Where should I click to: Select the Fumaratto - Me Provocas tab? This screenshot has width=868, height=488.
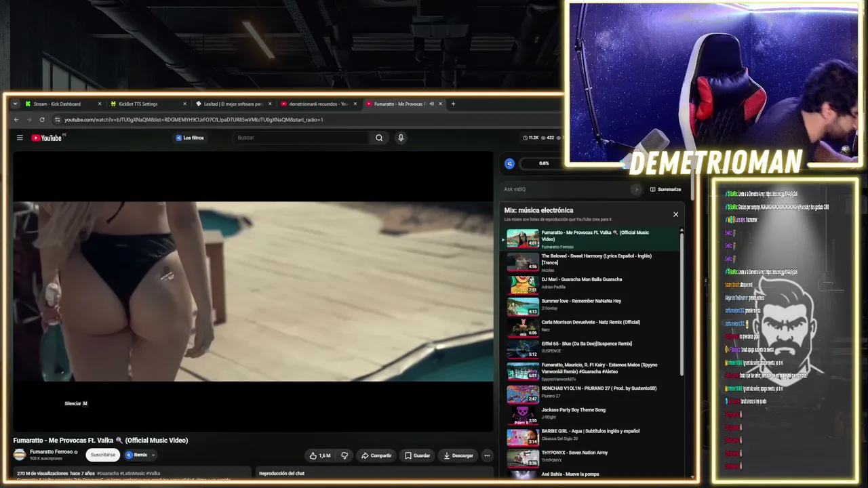403,104
